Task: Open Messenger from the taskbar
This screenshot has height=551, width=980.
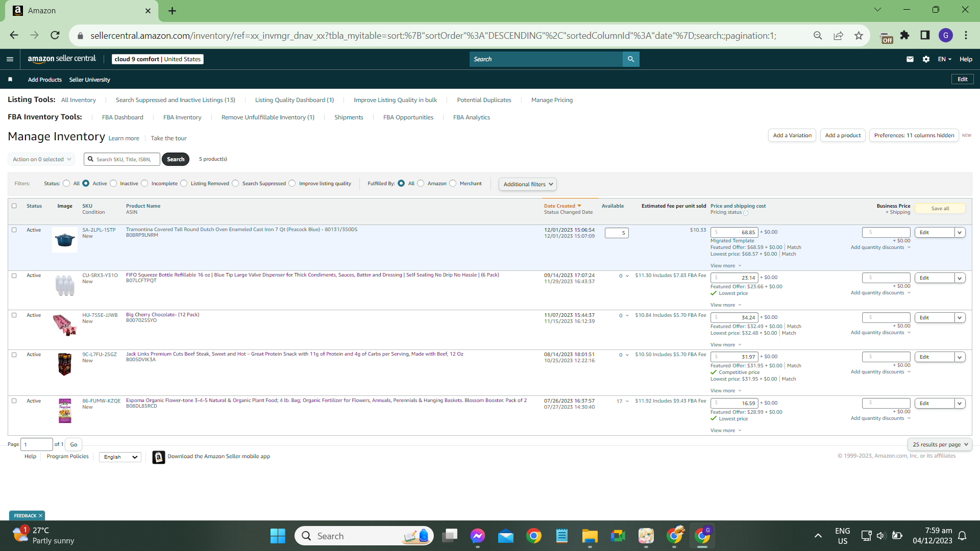Action: (x=478, y=536)
